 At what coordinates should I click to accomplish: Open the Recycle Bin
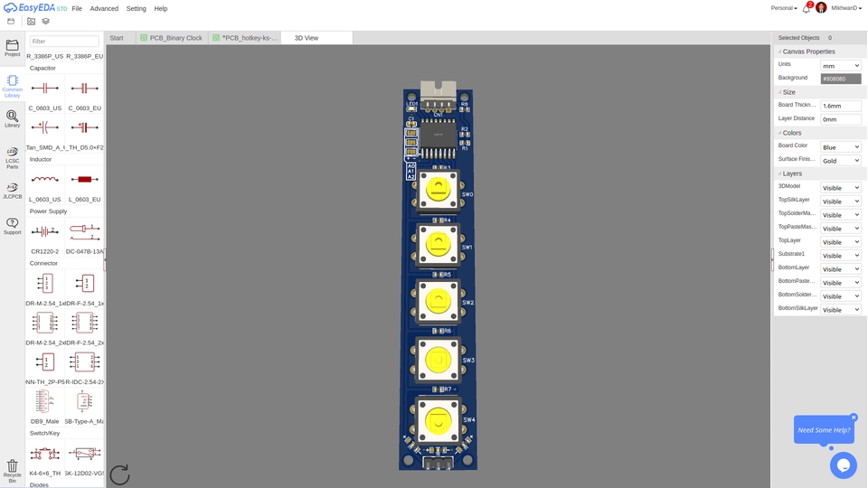(12, 469)
